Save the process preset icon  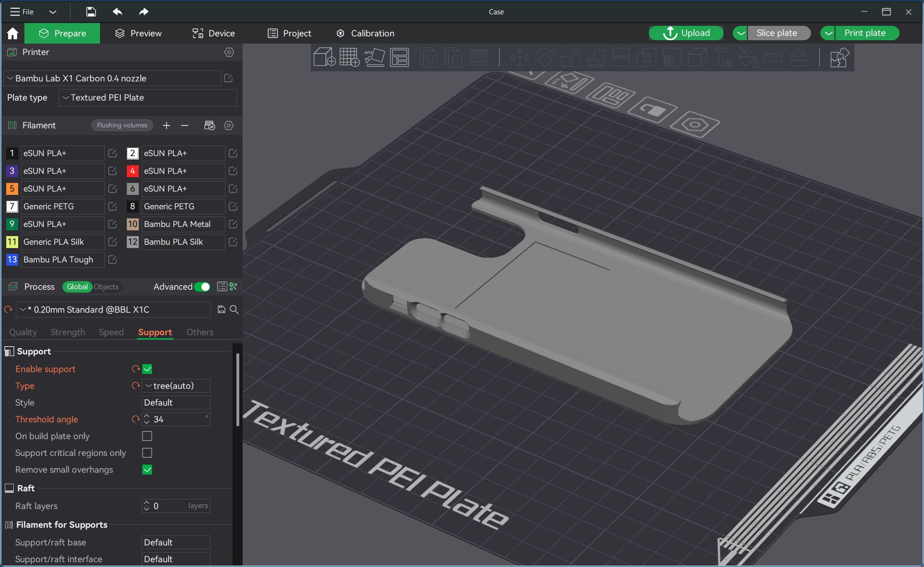221,309
